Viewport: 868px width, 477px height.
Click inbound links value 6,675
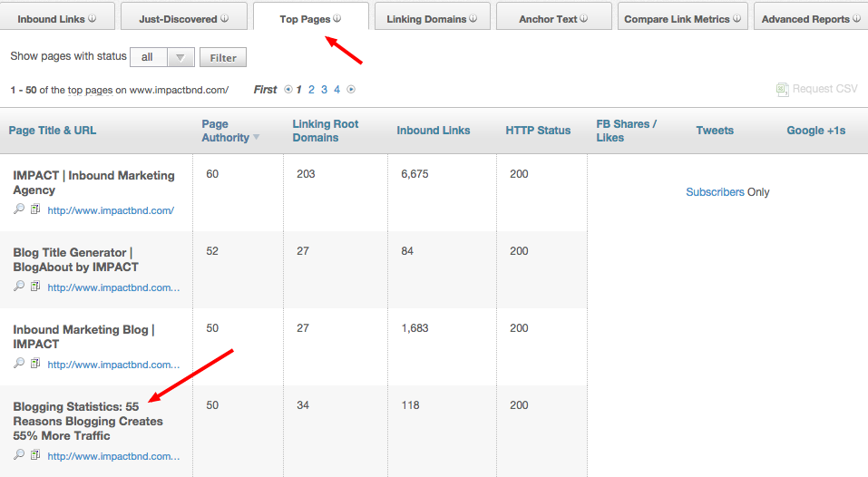coord(414,174)
